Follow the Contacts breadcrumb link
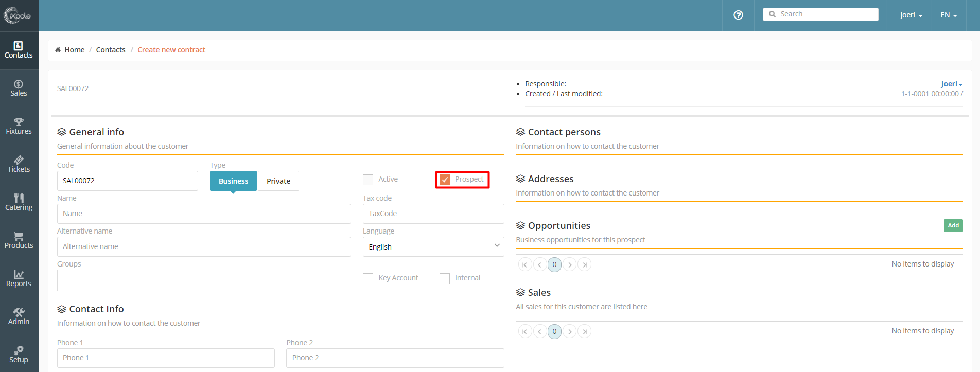The width and height of the screenshot is (980, 372). click(x=111, y=50)
